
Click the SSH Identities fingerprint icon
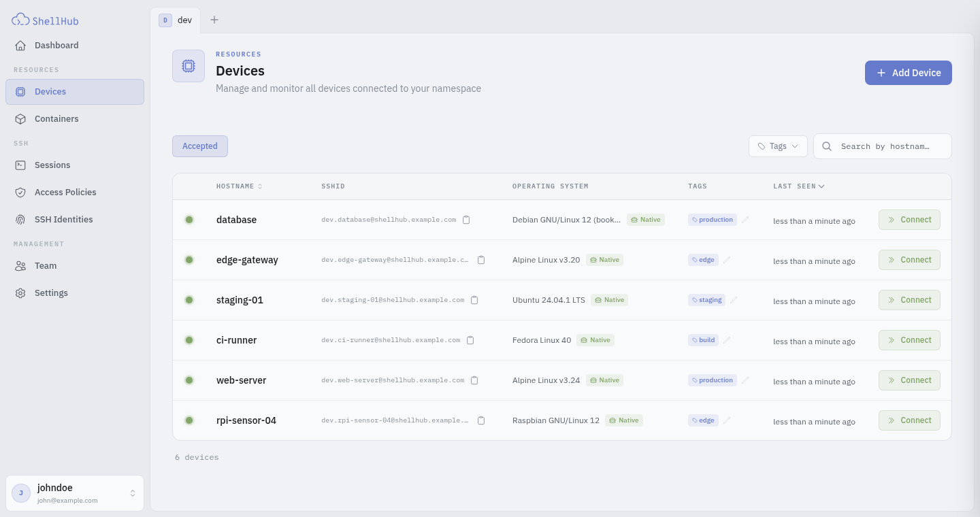20,220
